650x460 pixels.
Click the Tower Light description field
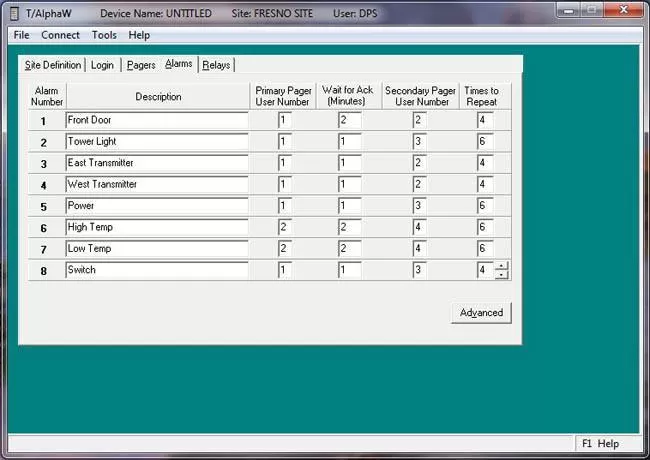(157, 142)
